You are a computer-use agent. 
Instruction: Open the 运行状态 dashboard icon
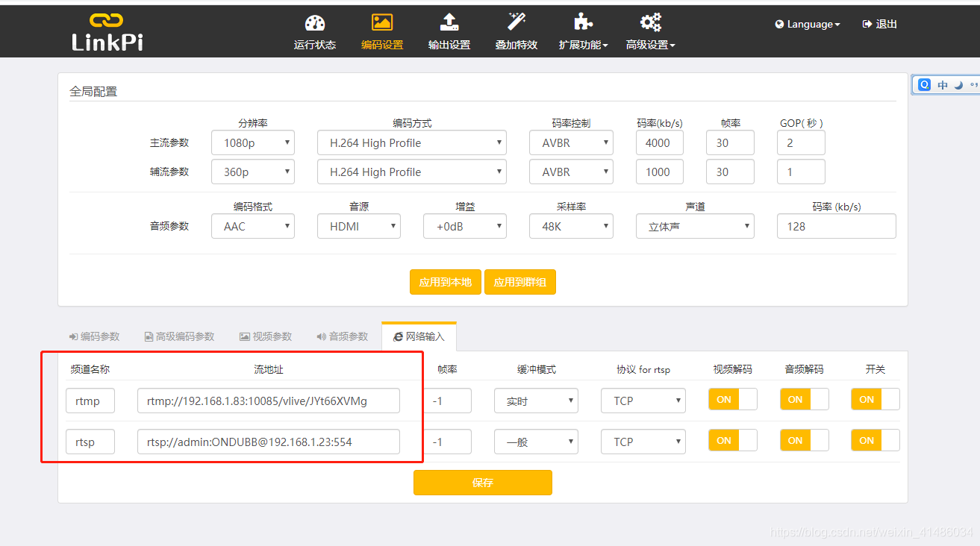click(315, 22)
